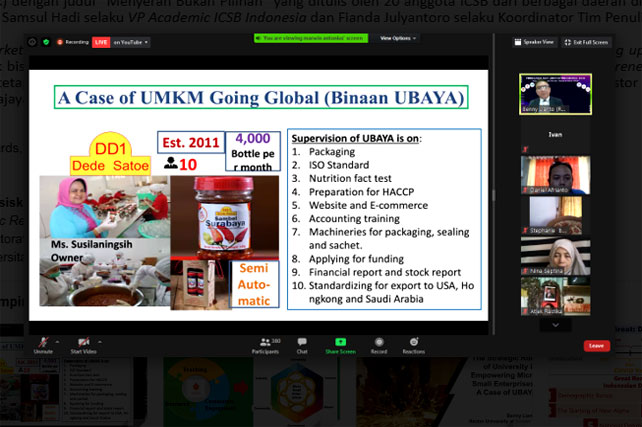This screenshot has height=427, width=642.
Task: Open the View Options dropdown
Action: click(398, 38)
